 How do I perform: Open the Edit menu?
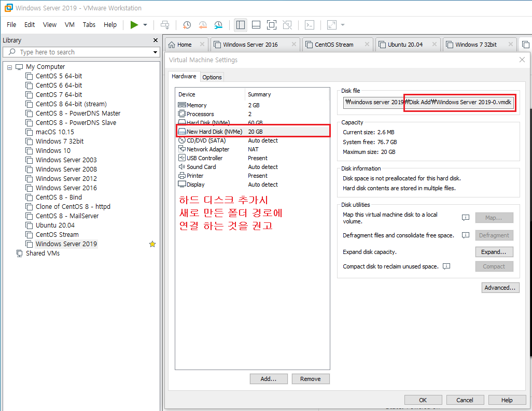click(30, 25)
